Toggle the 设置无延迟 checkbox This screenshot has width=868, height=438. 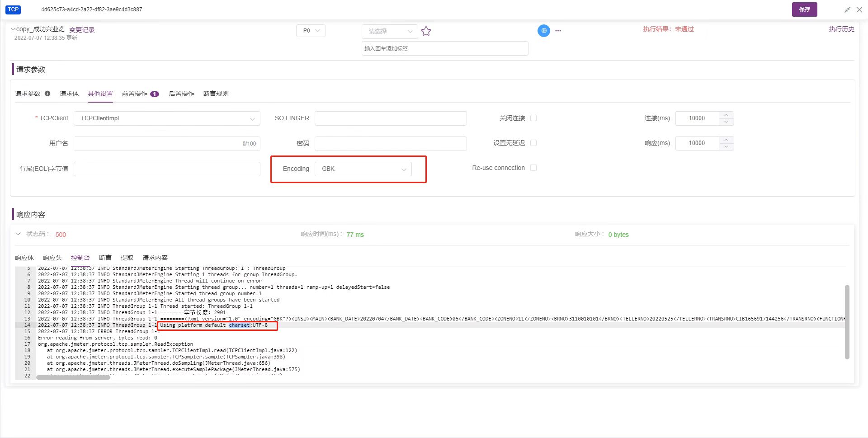[533, 143]
